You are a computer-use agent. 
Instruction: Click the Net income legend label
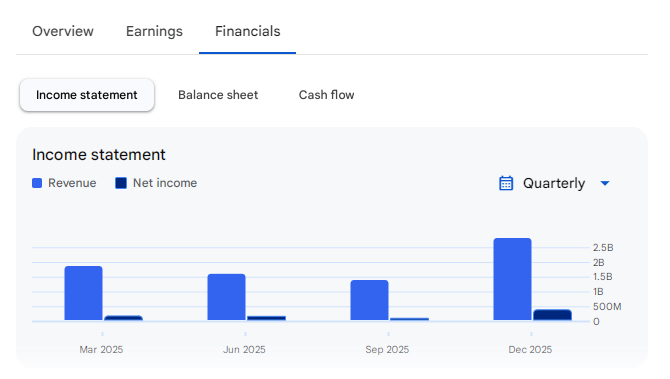click(x=165, y=183)
